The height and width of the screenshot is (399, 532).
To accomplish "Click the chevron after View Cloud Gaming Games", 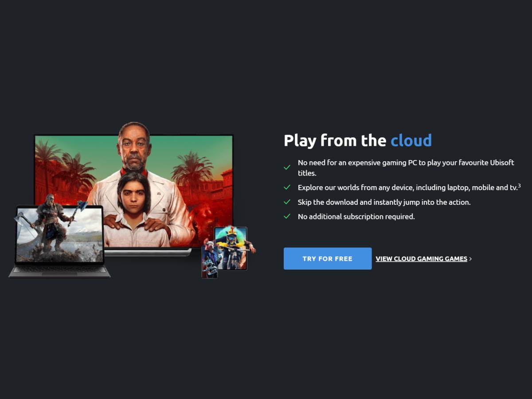I will 471,259.
